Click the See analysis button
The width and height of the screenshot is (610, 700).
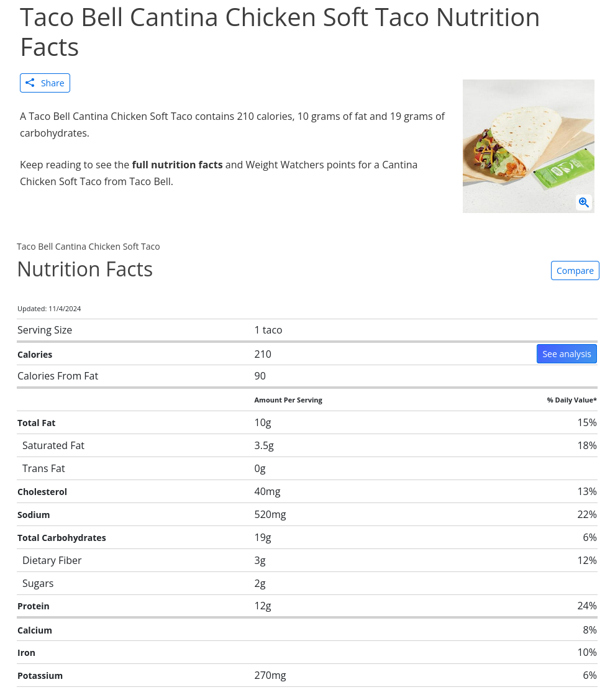(567, 354)
